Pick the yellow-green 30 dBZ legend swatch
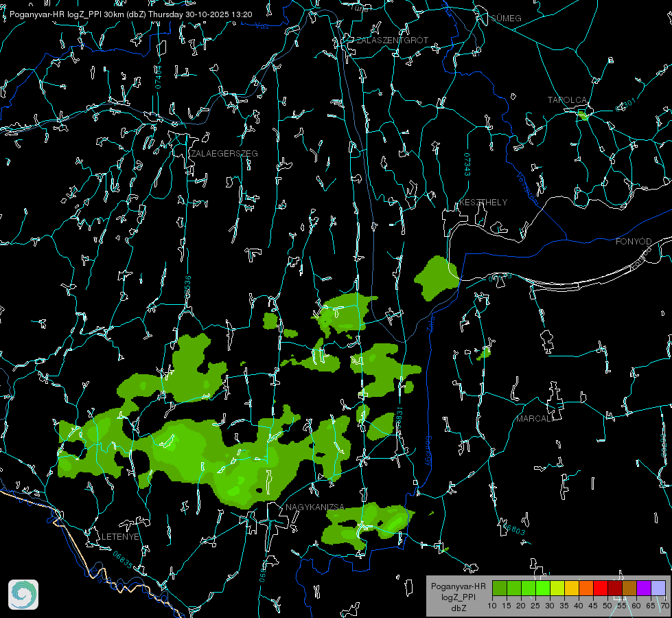The height and width of the screenshot is (618, 672). (x=557, y=588)
